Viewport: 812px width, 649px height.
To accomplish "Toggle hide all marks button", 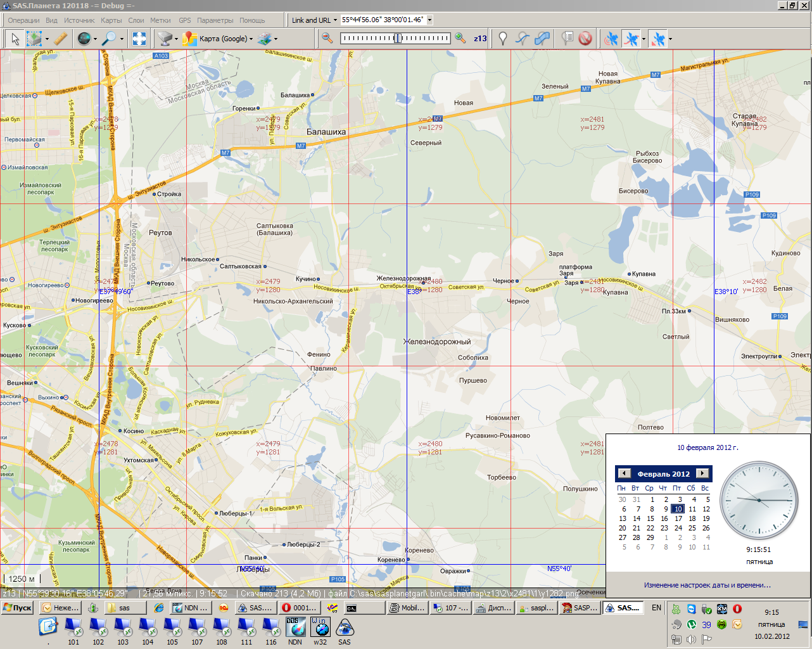I will pos(585,39).
